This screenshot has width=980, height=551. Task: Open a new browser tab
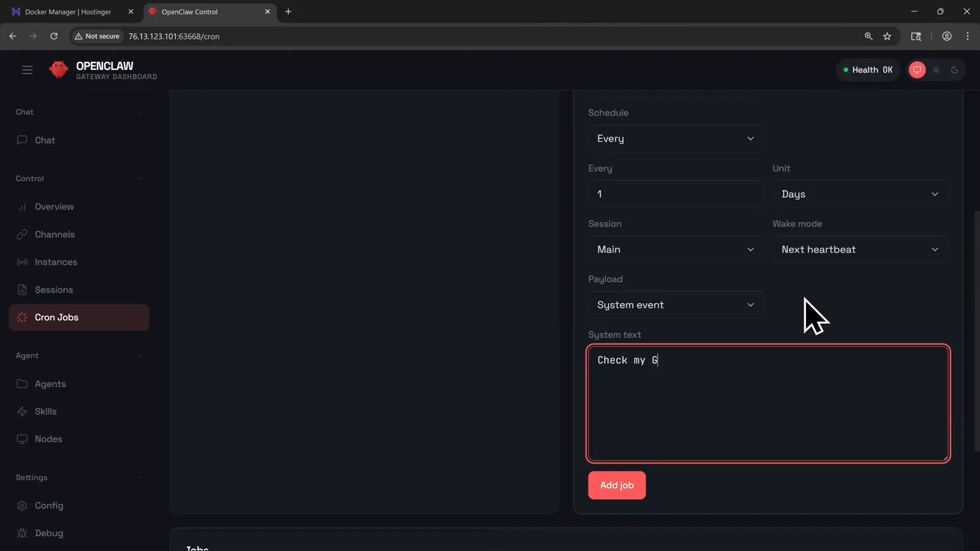(288, 12)
